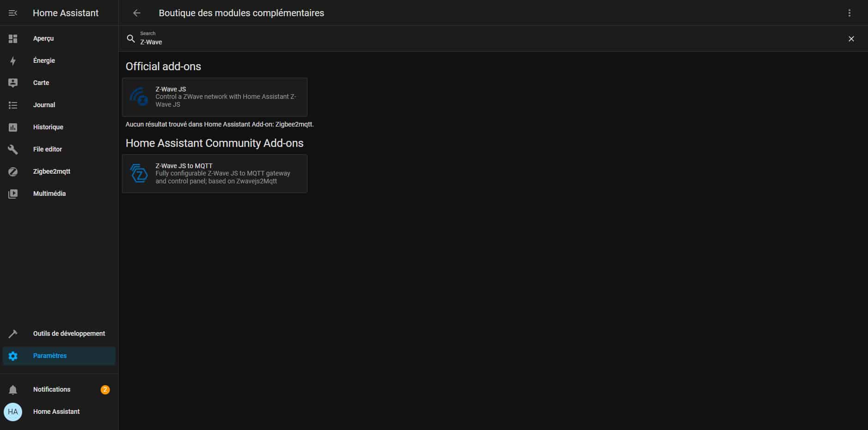Click the developer tools hammer icon
Screen dimensions: 868x430
coord(13,334)
